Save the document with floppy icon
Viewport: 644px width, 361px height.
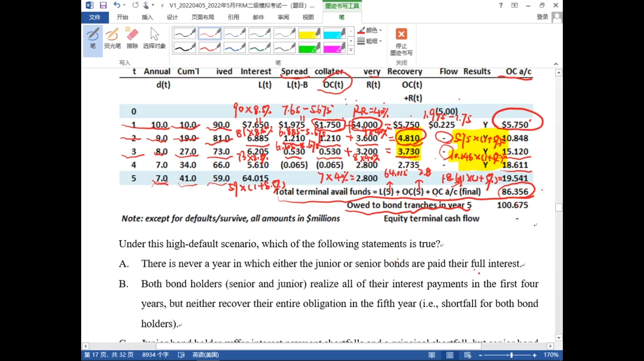[x=103, y=5]
